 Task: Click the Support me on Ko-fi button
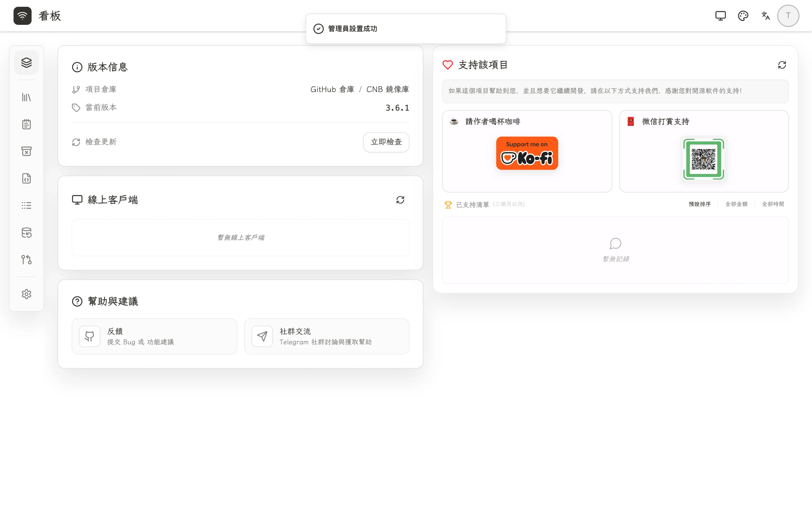point(527,153)
